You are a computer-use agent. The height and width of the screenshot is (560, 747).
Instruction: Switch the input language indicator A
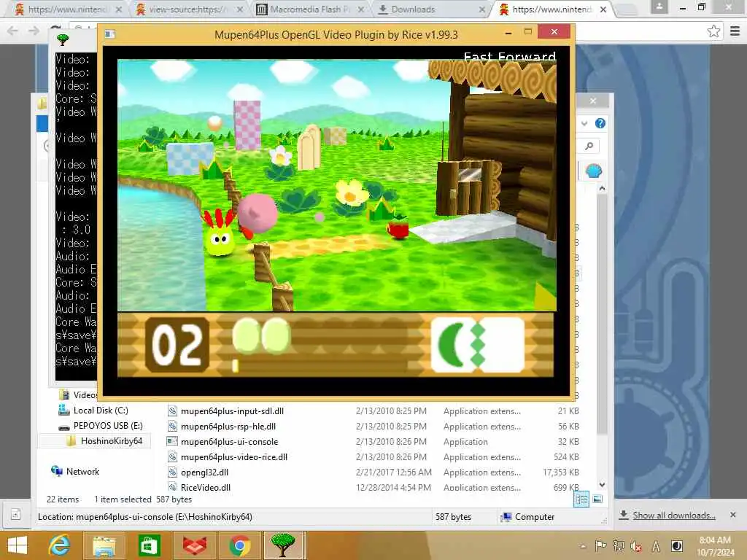tap(656, 547)
